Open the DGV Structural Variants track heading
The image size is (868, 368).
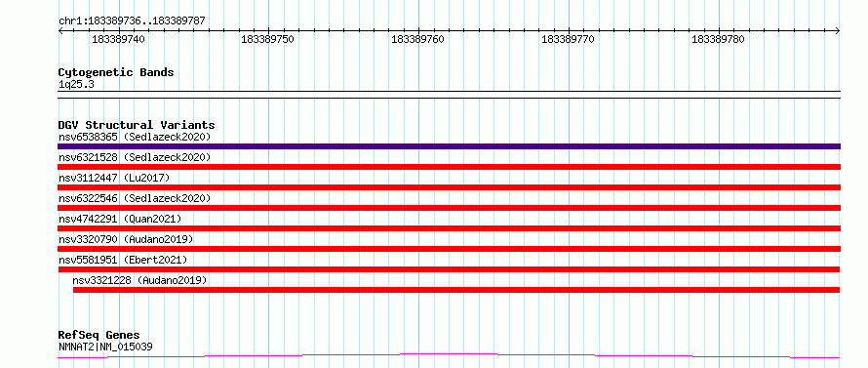pos(137,125)
